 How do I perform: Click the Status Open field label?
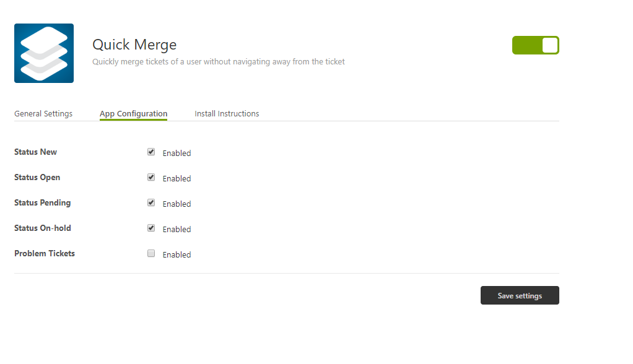pos(37,178)
